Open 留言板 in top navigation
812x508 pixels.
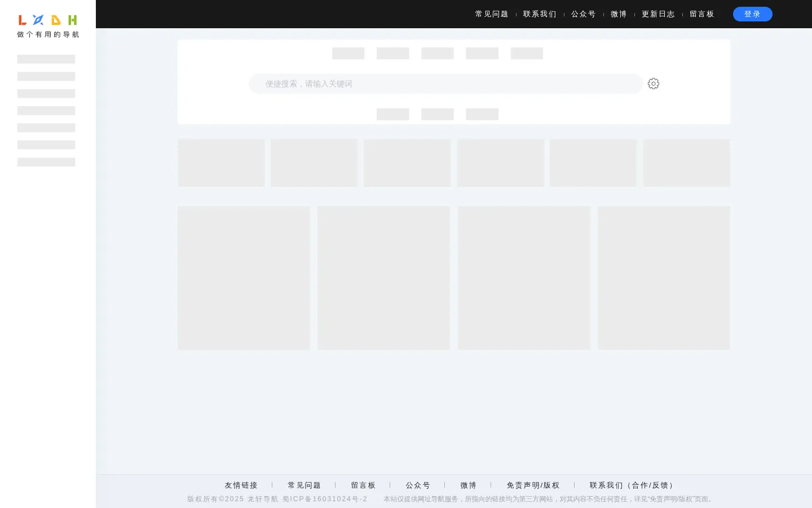click(x=702, y=14)
